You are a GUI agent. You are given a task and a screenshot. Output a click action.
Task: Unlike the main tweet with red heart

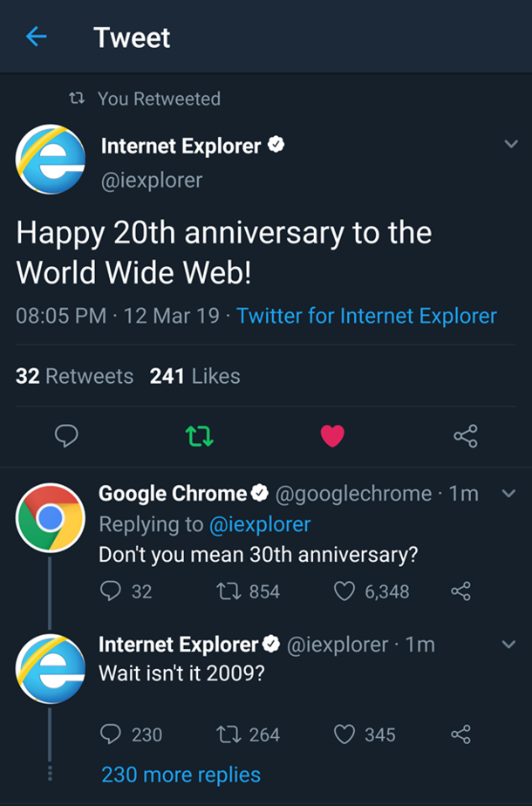[332, 436]
